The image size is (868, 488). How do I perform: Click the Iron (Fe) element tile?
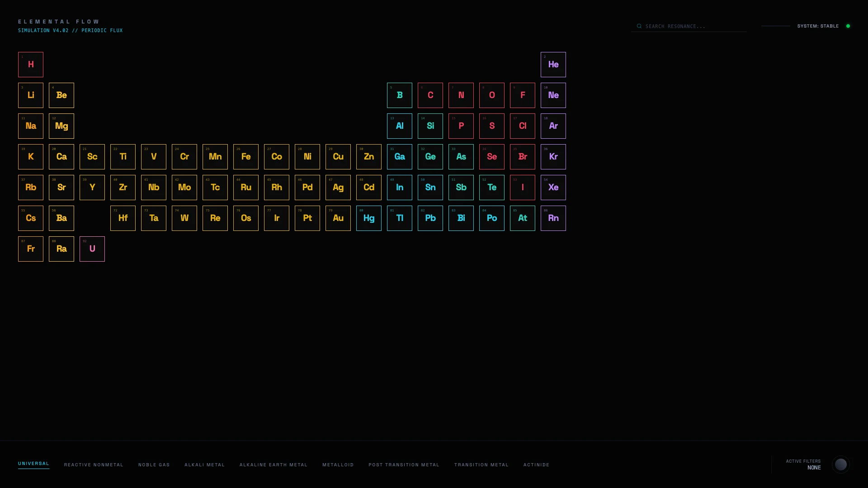246,157
